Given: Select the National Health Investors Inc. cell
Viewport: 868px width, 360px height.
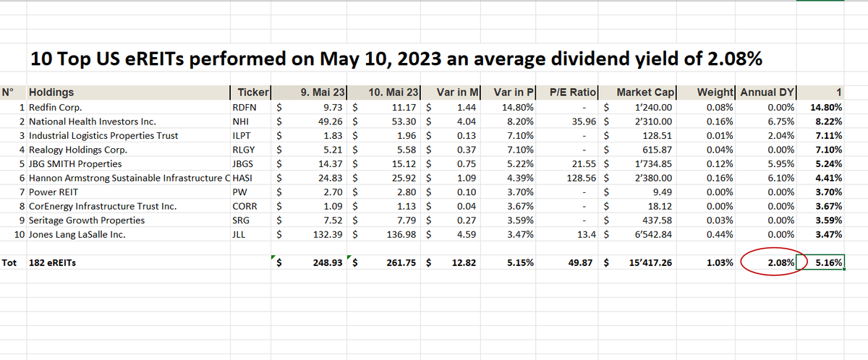Looking at the screenshot, I should (x=127, y=121).
